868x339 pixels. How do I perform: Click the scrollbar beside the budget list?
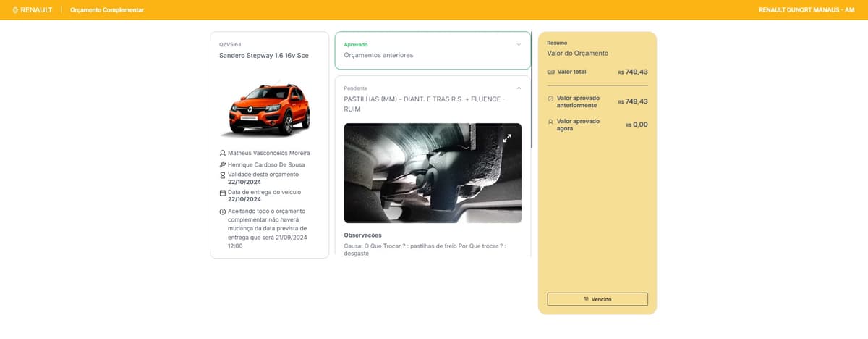coord(532,90)
